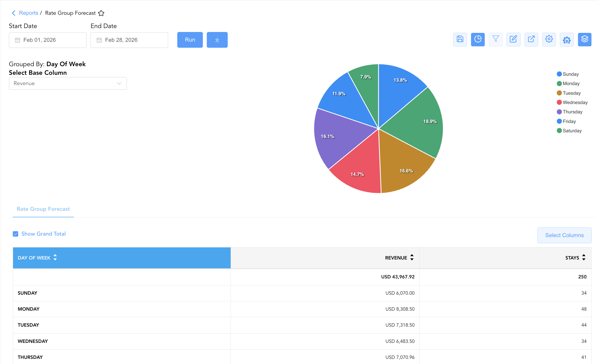Toggle Sunday in chart legend

pyautogui.click(x=568, y=74)
